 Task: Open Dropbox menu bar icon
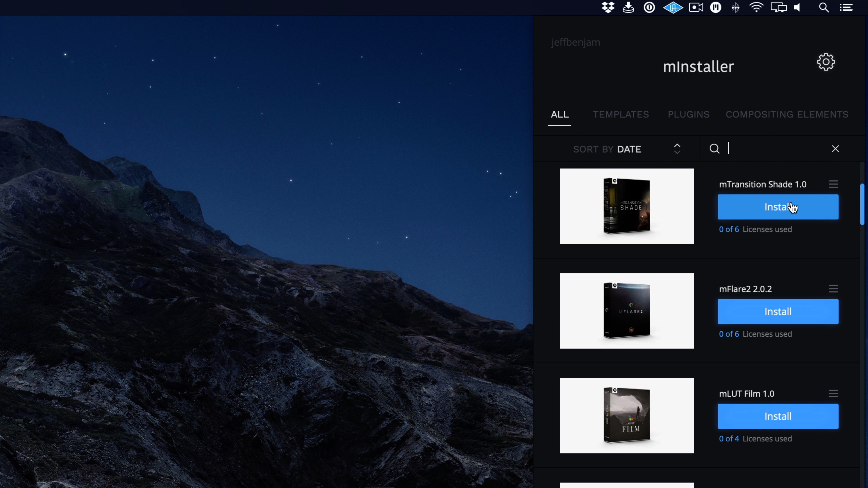coord(608,7)
